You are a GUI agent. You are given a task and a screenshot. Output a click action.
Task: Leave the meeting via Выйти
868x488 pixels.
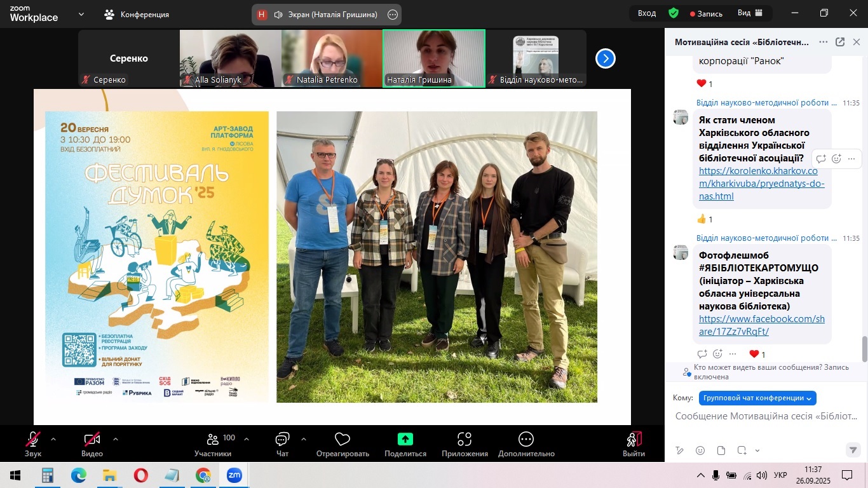[x=634, y=444]
